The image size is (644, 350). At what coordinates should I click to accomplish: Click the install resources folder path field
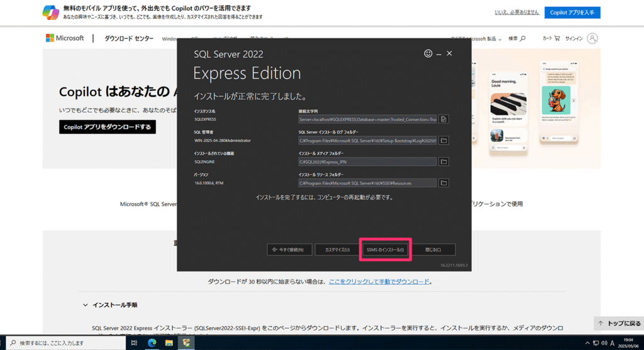pos(367,183)
